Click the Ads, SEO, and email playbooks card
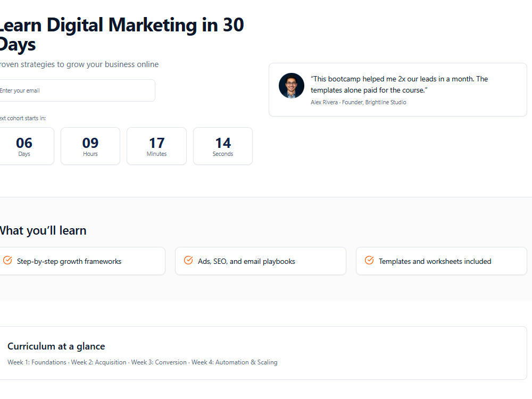Screen dimensions: 532x399 click(x=261, y=261)
